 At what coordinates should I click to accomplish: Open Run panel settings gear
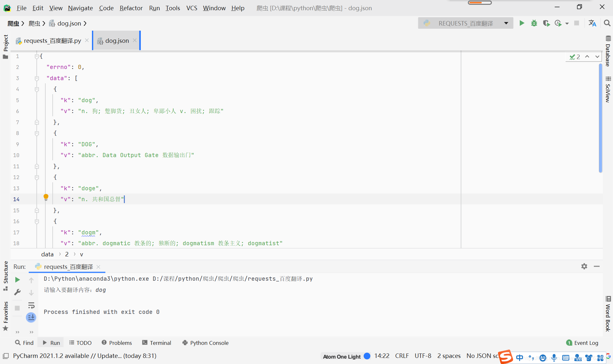(584, 266)
